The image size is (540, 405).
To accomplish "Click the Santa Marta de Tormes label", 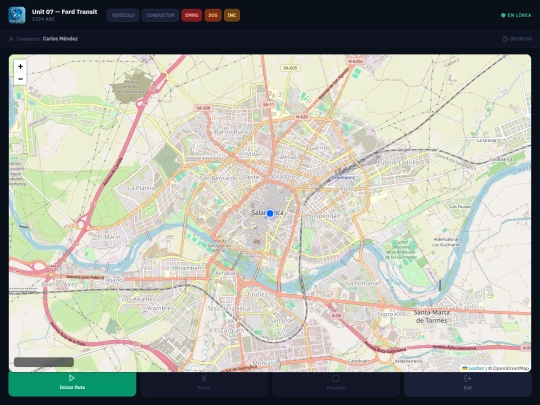I will [x=432, y=316].
